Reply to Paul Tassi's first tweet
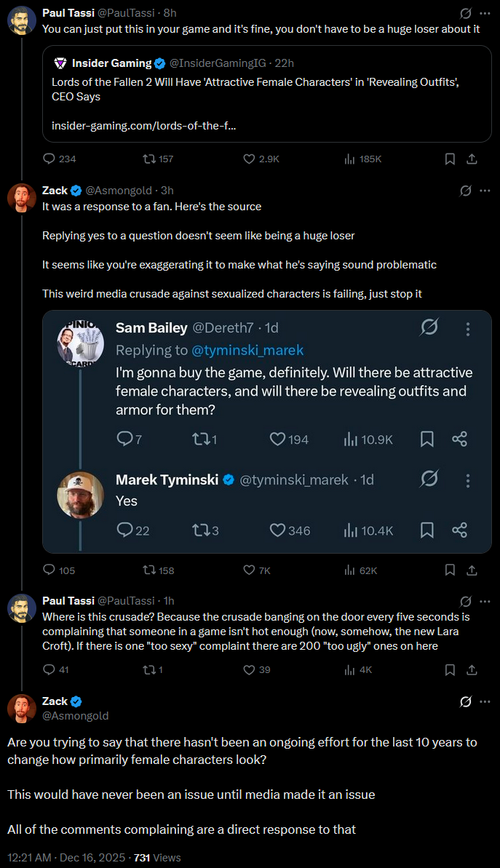This screenshot has width=500, height=868. pos(49,159)
